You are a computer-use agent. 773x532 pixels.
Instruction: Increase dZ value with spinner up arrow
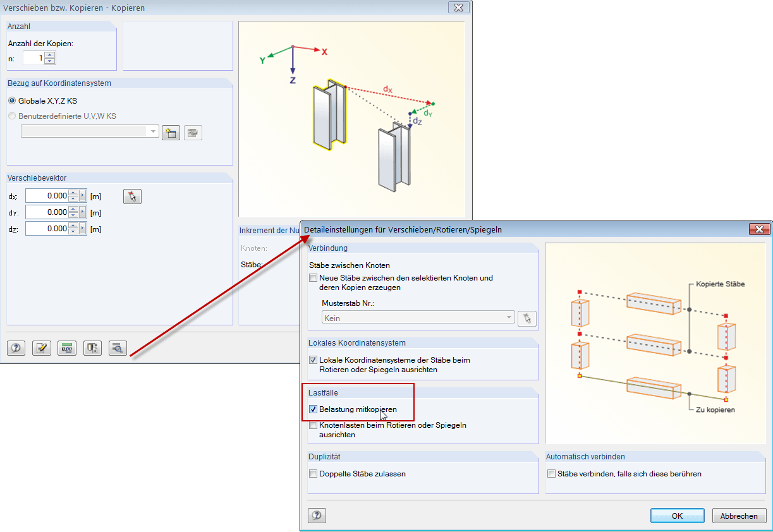pyautogui.click(x=73, y=226)
